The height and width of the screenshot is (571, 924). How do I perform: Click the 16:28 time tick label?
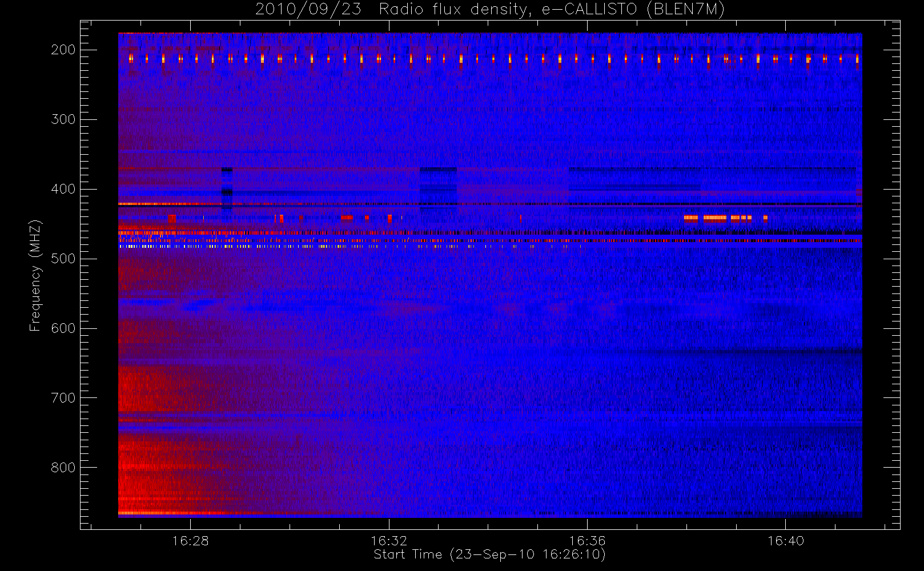pyautogui.click(x=190, y=541)
